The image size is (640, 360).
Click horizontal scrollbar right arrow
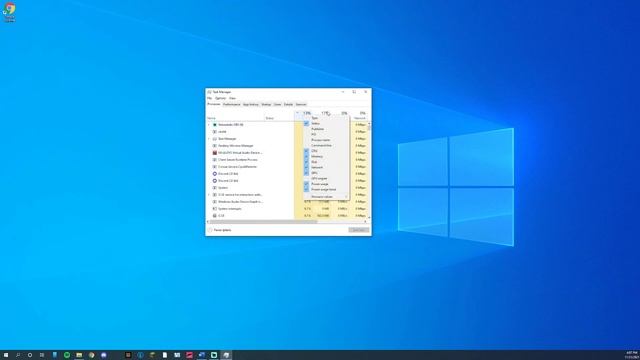[x=365, y=222]
